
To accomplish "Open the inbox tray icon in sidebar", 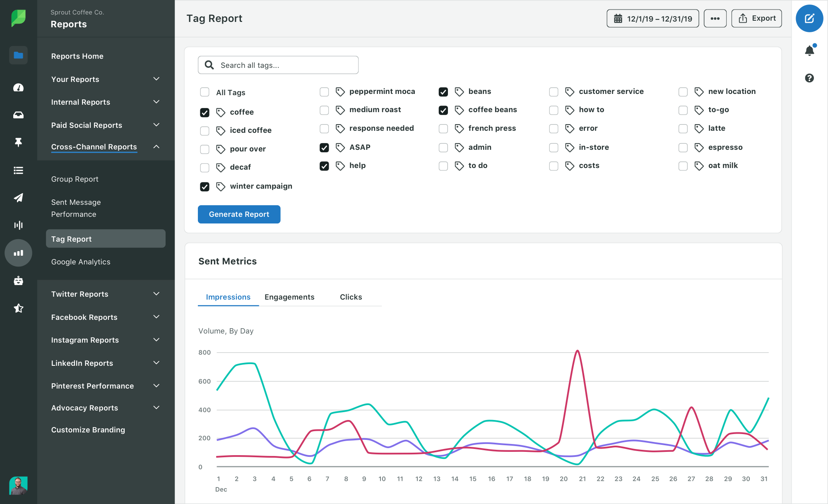I will (x=18, y=115).
